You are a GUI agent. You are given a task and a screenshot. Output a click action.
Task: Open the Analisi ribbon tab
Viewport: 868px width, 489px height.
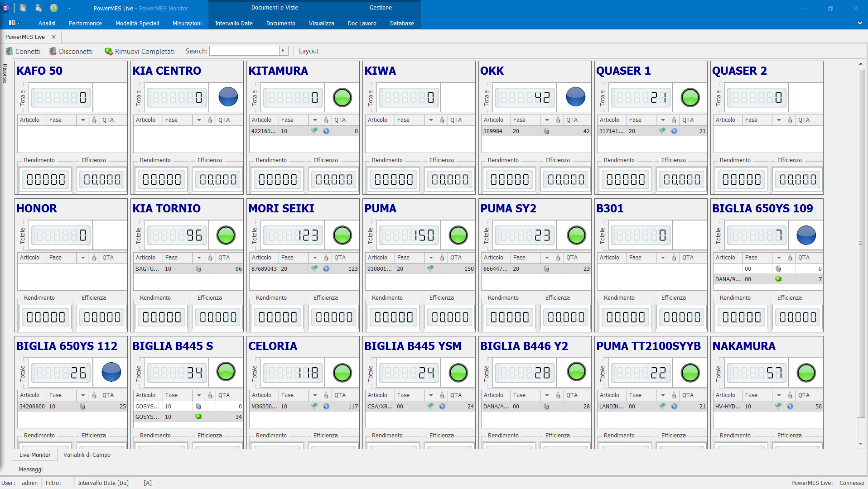47,23
